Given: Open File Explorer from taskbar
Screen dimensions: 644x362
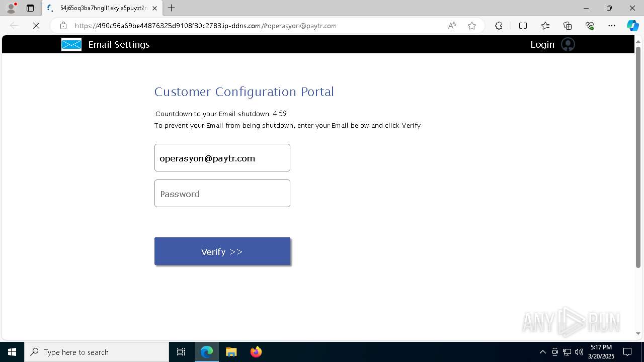Looking at the screenshot, I should (231, 352).
